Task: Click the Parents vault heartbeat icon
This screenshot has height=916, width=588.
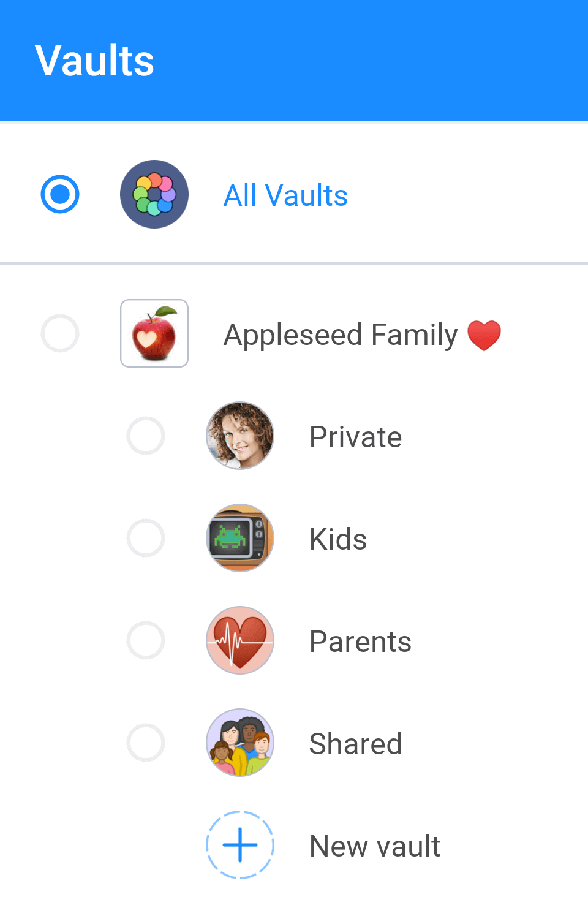Action: coord(240,640)
